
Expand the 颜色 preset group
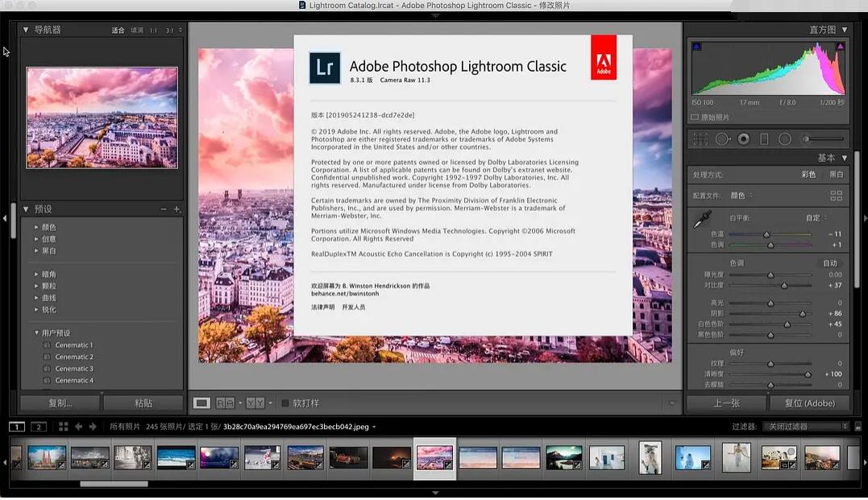pos(36,227)
